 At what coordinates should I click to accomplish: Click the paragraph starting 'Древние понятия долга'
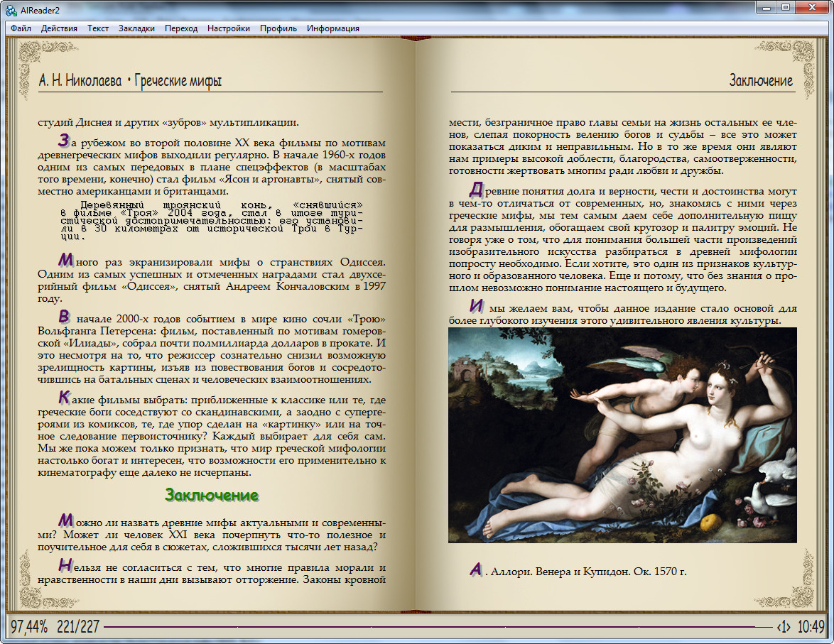click(623, 238)
